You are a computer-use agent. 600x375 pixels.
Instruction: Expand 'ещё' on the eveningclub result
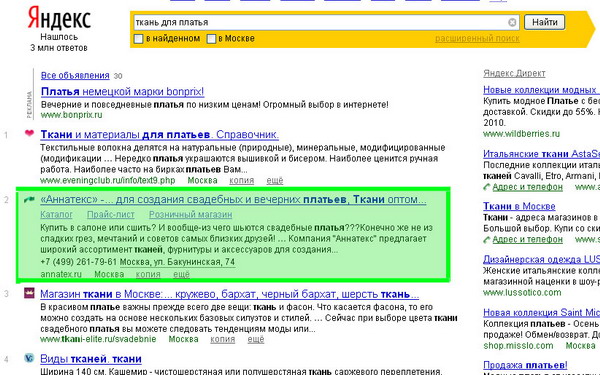point(275,180)
